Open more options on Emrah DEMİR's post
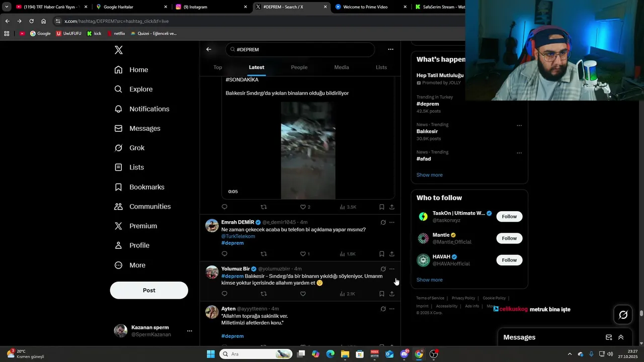The height and width of the screenshot is (362, 644). (x=392, y=222)
